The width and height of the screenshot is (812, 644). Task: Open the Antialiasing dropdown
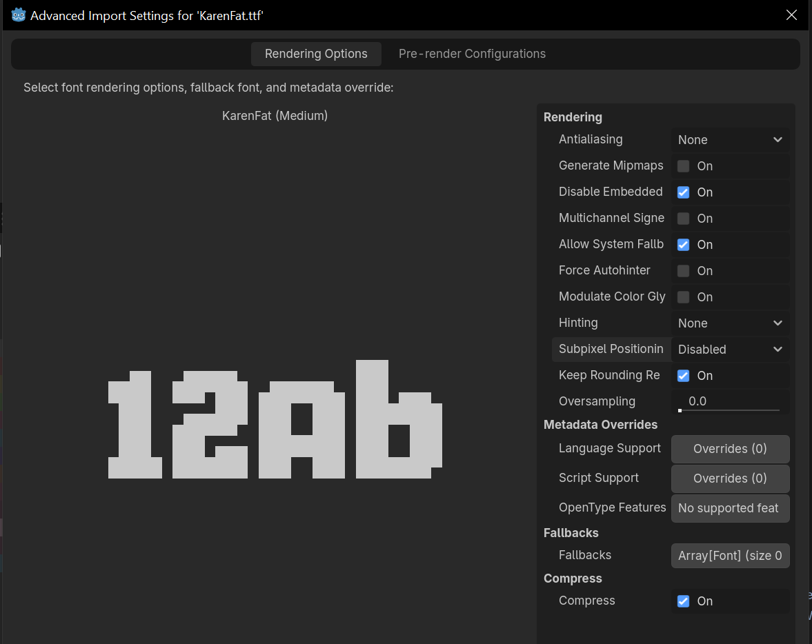pos(730,140)
